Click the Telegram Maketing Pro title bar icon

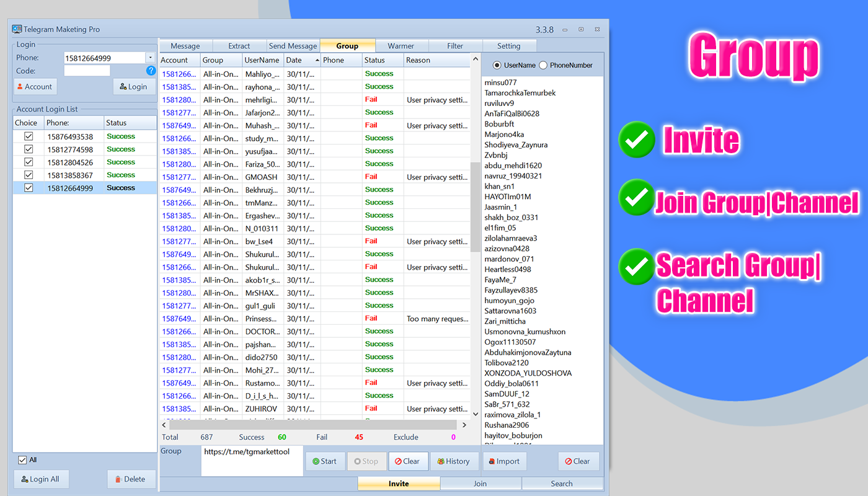pos(17,29)
